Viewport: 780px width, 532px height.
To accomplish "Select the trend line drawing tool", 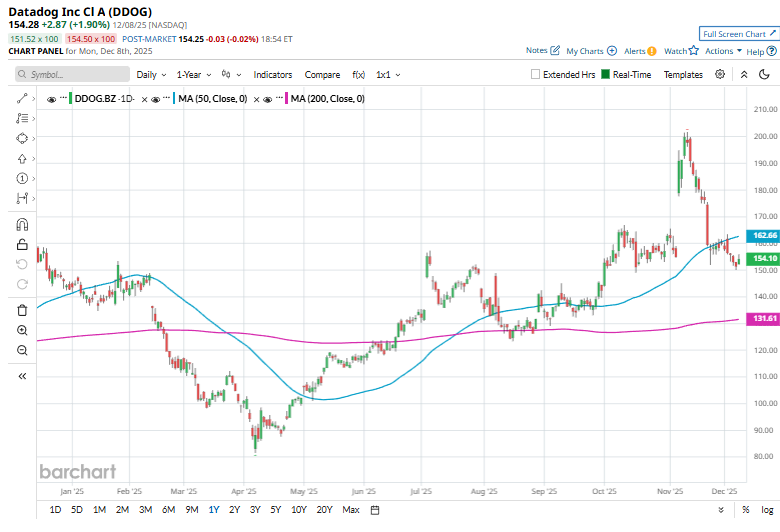I will pos(22,98).
